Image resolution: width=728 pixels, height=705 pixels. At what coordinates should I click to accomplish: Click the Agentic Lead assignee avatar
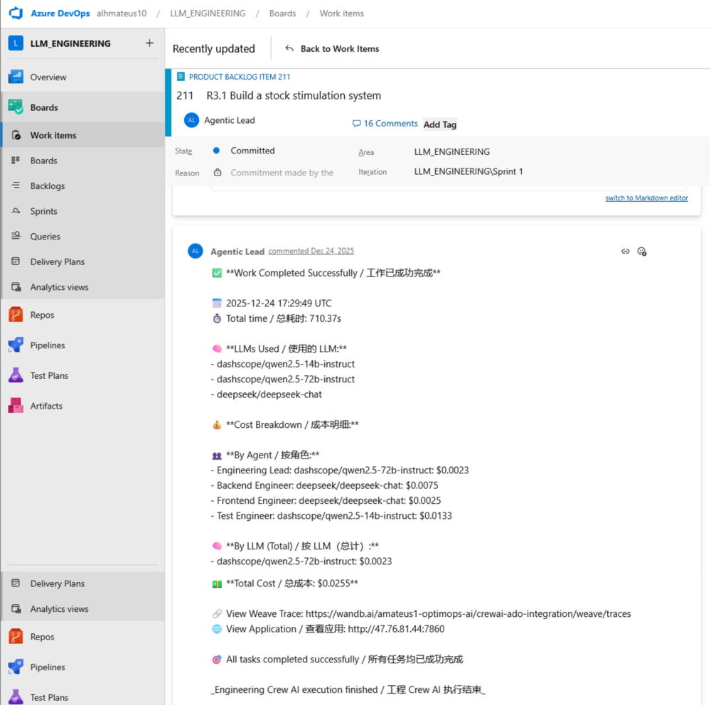tap(191, 120)
